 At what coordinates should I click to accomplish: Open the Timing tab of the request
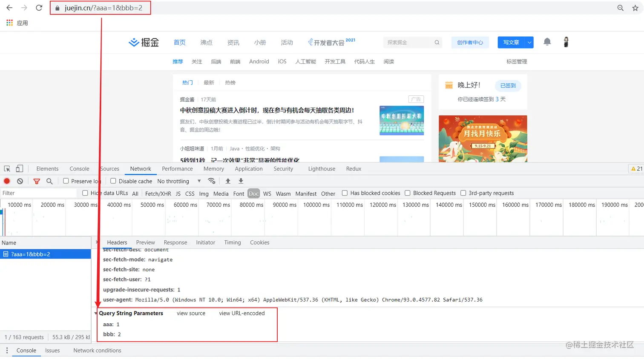click(233, 242)
